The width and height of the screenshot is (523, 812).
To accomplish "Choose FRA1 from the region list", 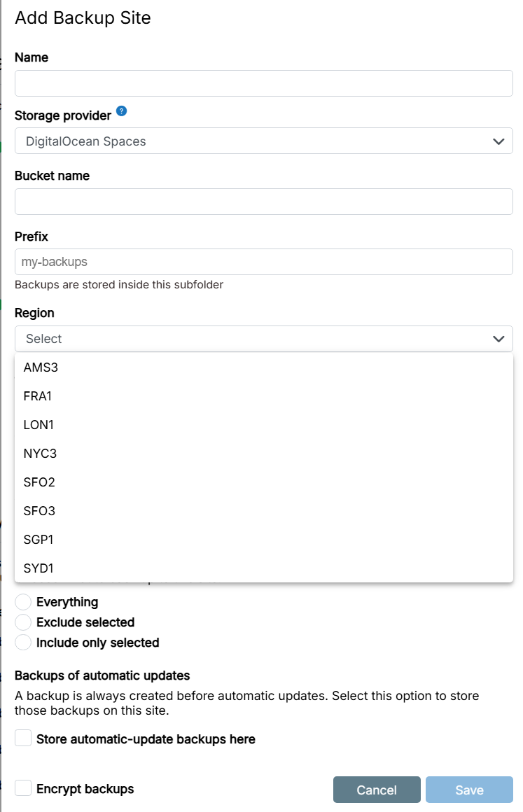I will pos(38,396).
